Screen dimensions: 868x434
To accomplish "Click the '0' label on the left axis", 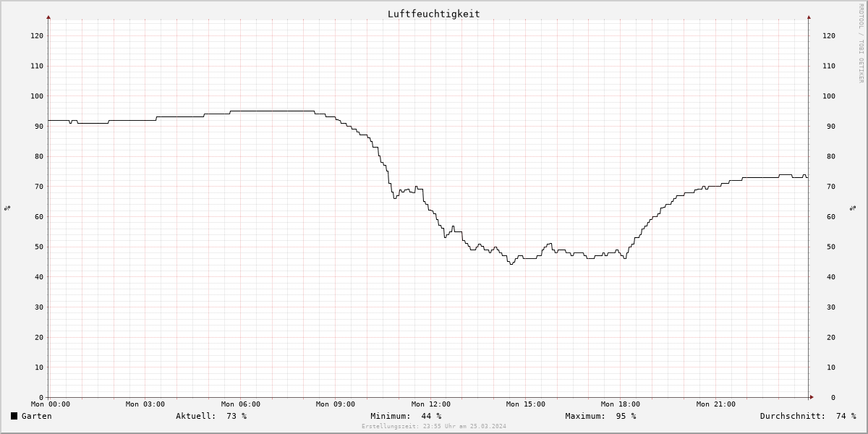I will pyautogui.click(x=41, y=398).
